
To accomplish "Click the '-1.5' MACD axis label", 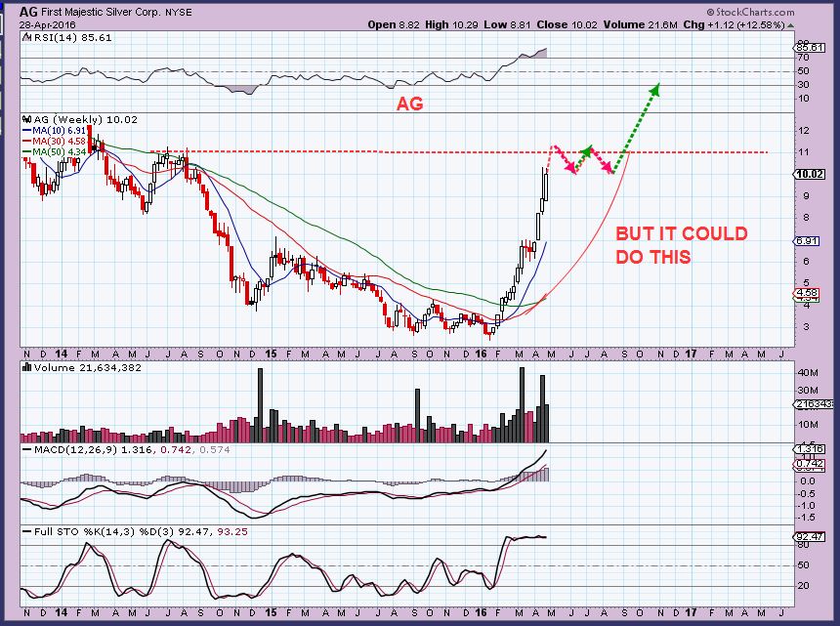I will (x=806, y=518).
